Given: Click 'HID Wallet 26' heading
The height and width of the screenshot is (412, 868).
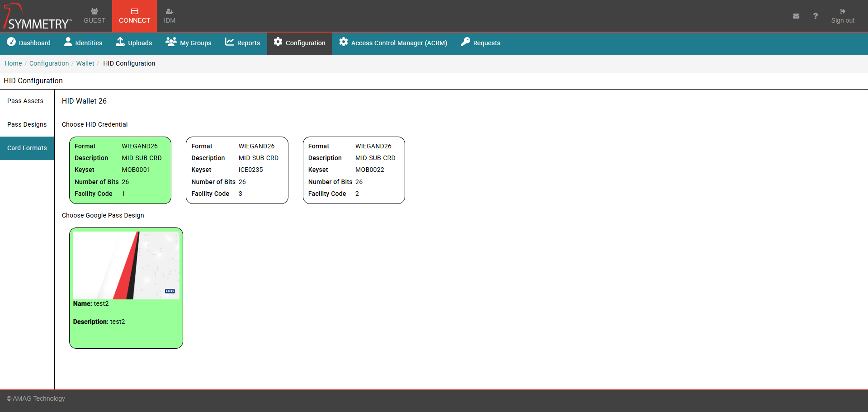Looking at the screenshot, I should tap(84, 101).
